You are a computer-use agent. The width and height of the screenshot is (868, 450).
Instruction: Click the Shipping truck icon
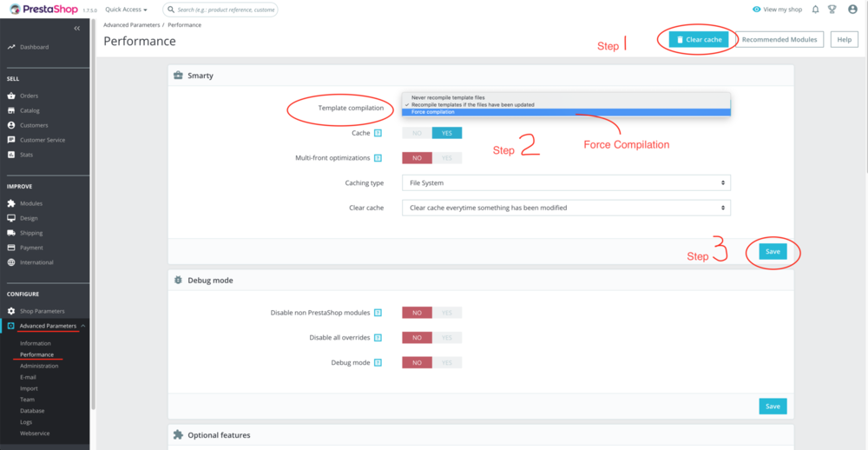(11, 233)
